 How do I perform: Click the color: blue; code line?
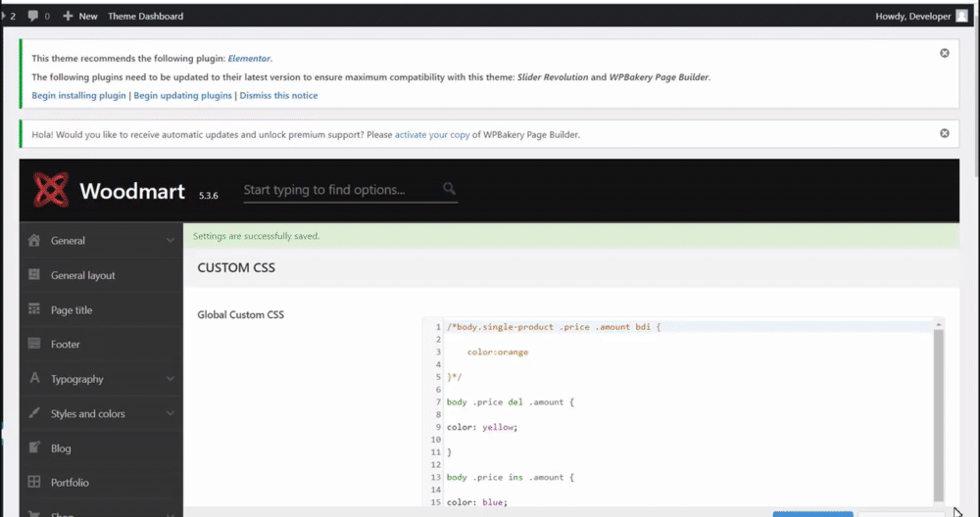pos(477,502)
